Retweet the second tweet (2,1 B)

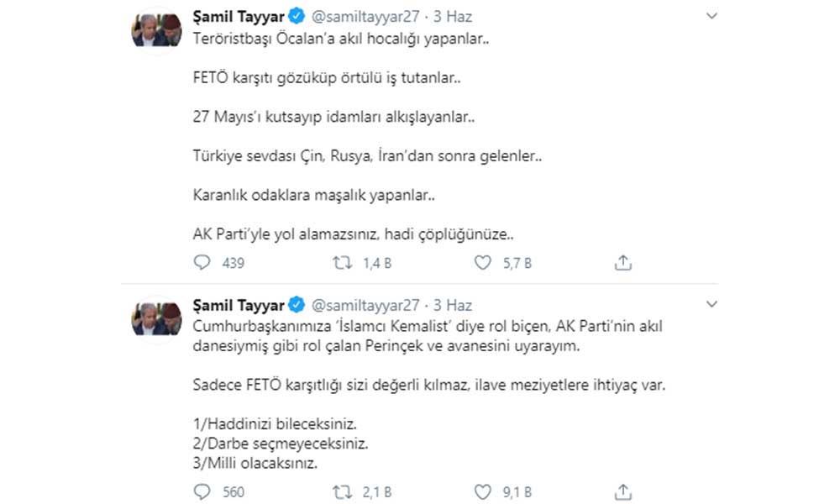(x=343, y=491)
